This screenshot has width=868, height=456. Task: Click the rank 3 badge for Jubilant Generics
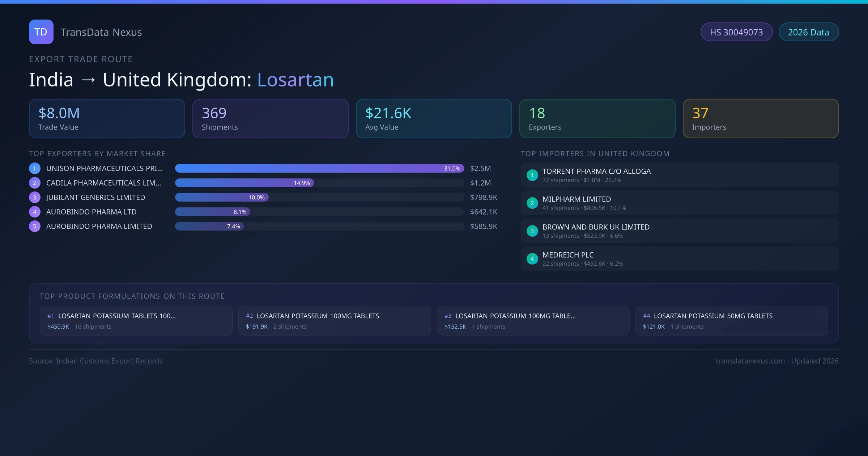(34, 197)
